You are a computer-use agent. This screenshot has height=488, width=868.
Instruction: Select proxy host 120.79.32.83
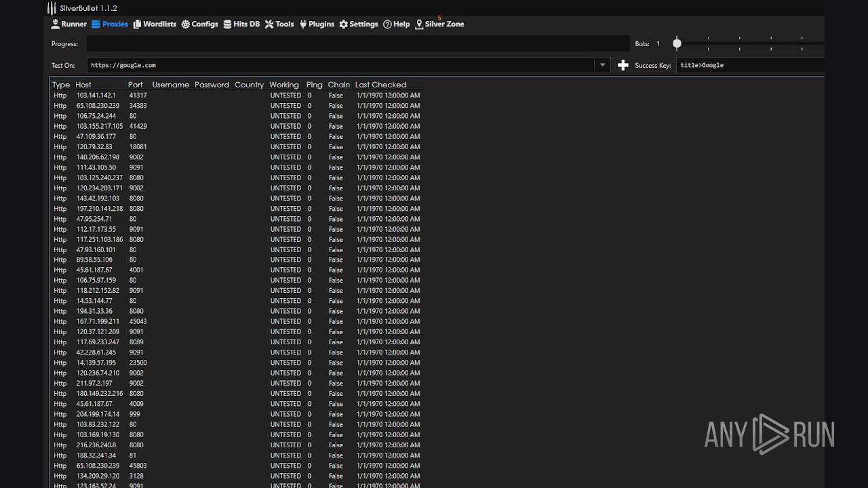pyautogui.click(x=94, y=146)
